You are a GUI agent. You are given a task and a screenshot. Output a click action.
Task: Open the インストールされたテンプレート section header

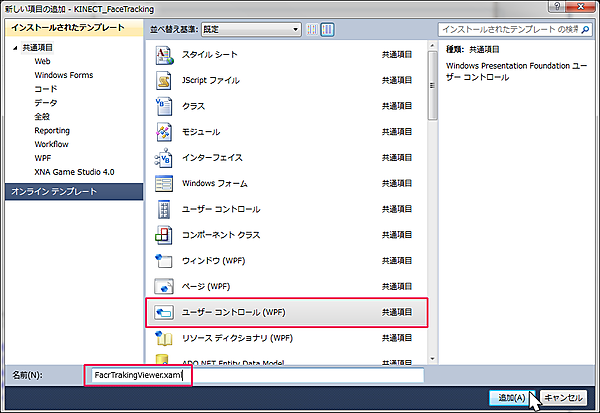pos(74,28)
